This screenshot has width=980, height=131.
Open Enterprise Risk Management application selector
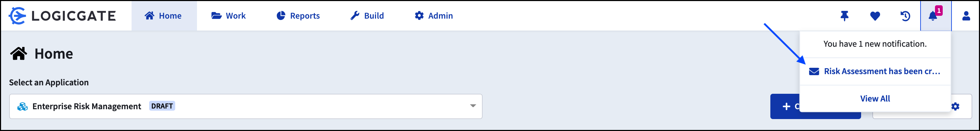246,106
